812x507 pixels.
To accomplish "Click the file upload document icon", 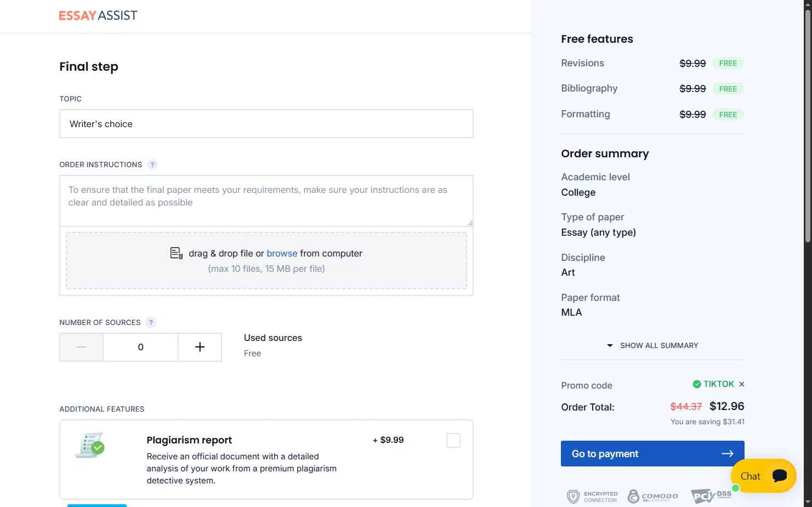I will tap(176, 253).
